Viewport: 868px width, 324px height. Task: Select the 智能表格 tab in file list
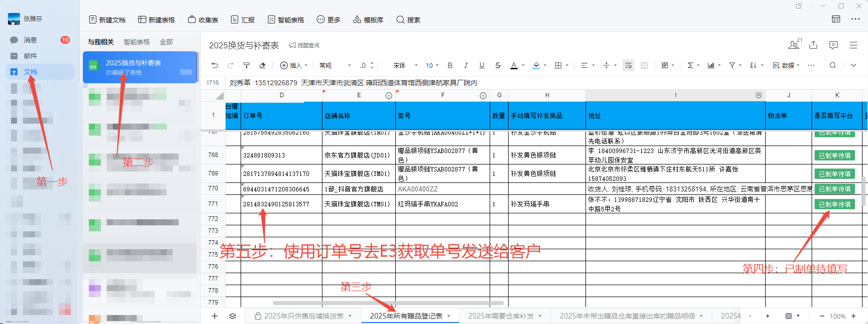137,42
